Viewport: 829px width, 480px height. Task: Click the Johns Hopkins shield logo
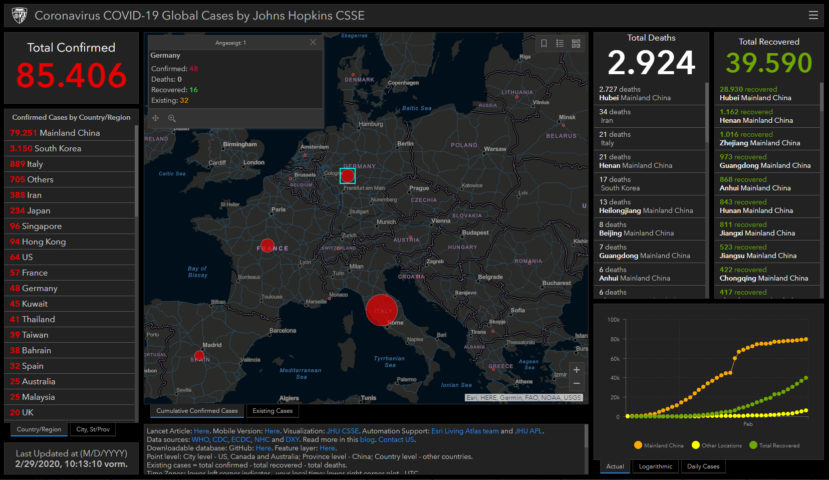click(x=19, y=15)
